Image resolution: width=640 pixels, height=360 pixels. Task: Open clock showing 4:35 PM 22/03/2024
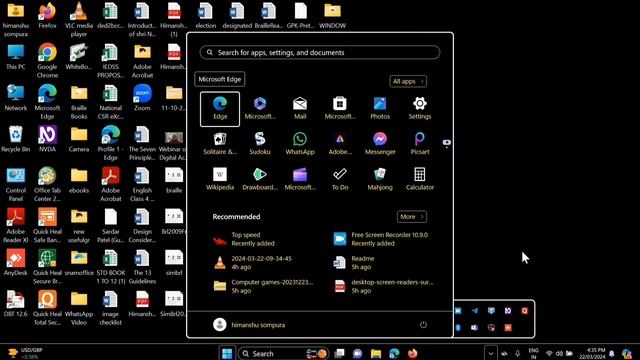[x=593, y=353]
